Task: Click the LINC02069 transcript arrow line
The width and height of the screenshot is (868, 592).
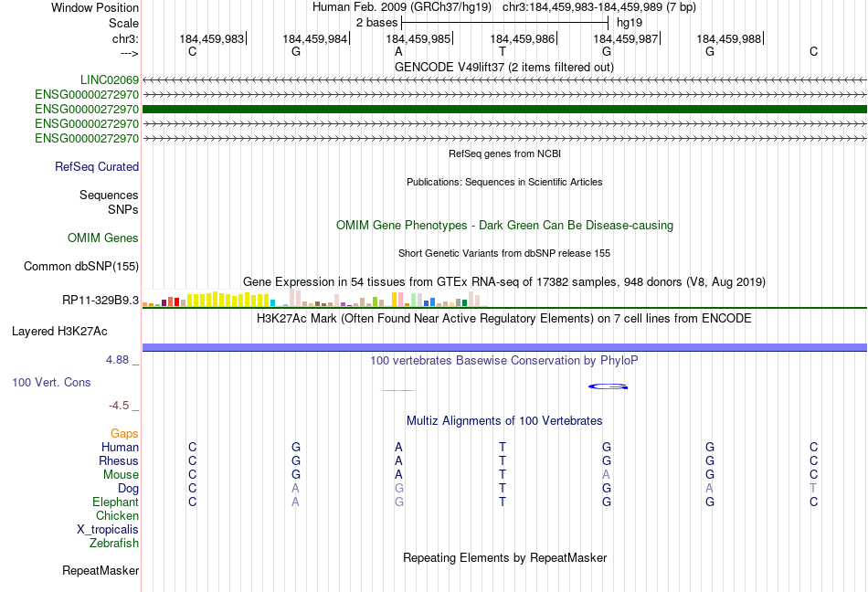Action: [504, 80]
